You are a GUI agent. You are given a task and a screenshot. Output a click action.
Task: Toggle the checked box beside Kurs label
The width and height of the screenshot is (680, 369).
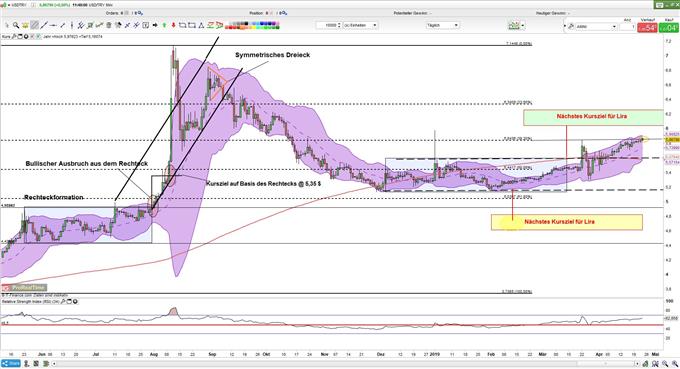(38, 36)
